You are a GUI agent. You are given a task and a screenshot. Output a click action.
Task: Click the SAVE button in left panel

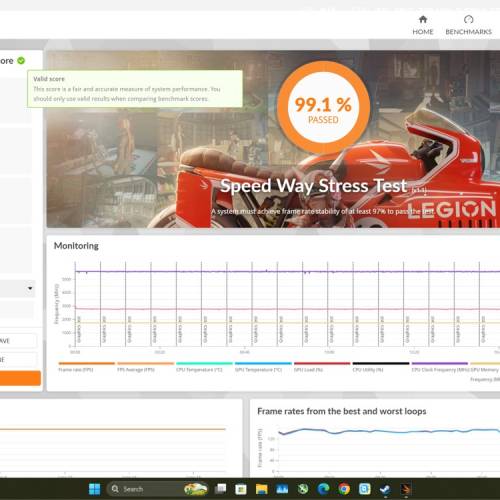[17, 341]
